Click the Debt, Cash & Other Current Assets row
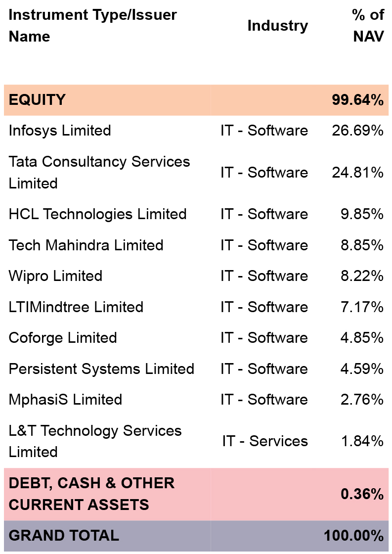The image size is (392, 554). point(196,494)
